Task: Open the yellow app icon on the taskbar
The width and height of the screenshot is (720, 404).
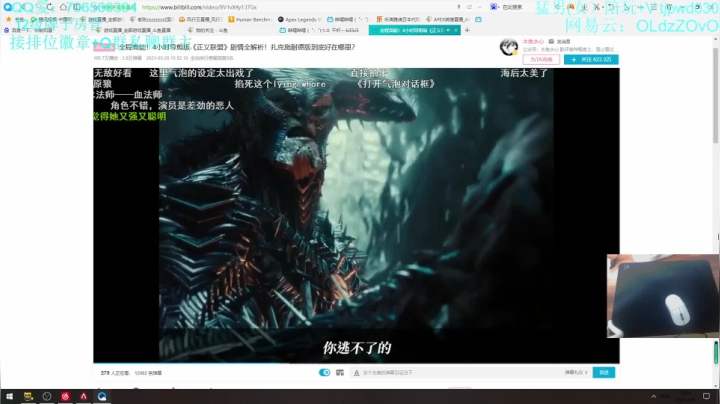Action: pos(28,396)
